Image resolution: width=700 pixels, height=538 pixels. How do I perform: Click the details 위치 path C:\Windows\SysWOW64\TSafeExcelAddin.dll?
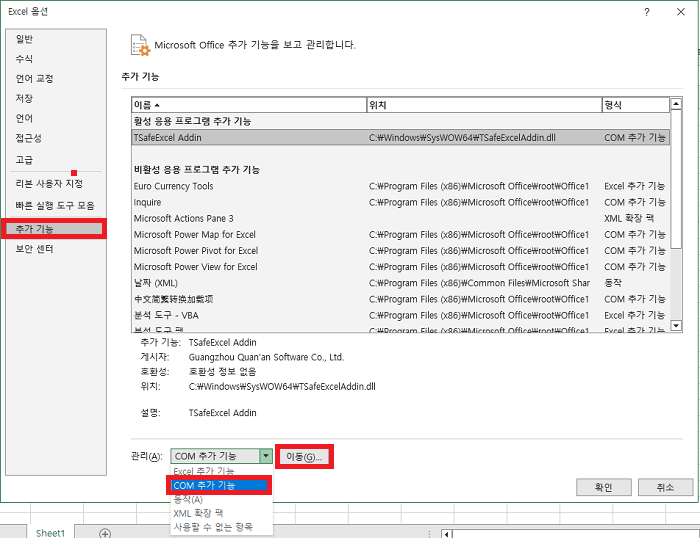282,386
